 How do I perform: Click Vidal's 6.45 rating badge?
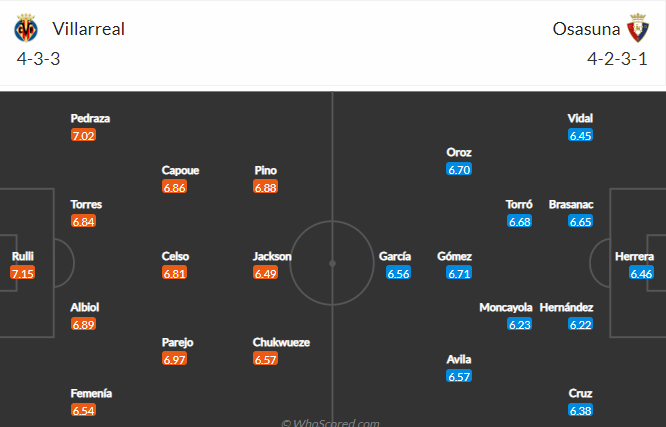pos(580,135)
